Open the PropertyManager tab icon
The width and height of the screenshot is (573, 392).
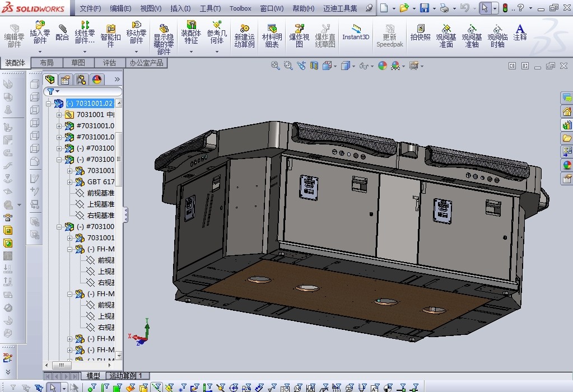[66, 80]
